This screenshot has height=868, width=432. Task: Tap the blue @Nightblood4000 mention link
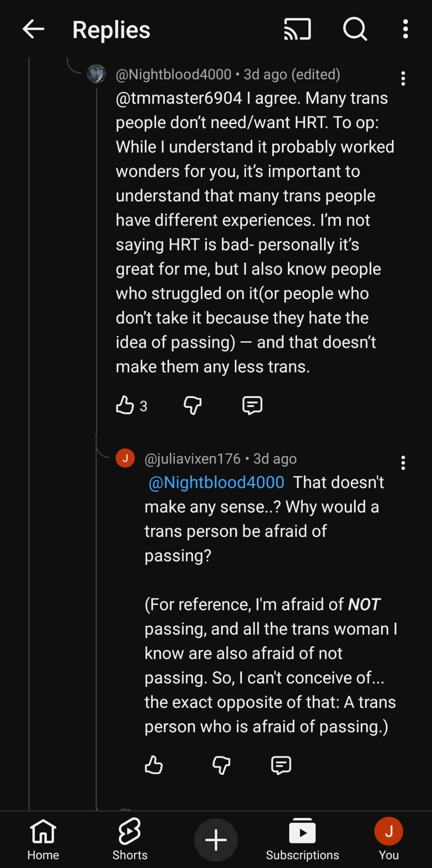[216, 483]
